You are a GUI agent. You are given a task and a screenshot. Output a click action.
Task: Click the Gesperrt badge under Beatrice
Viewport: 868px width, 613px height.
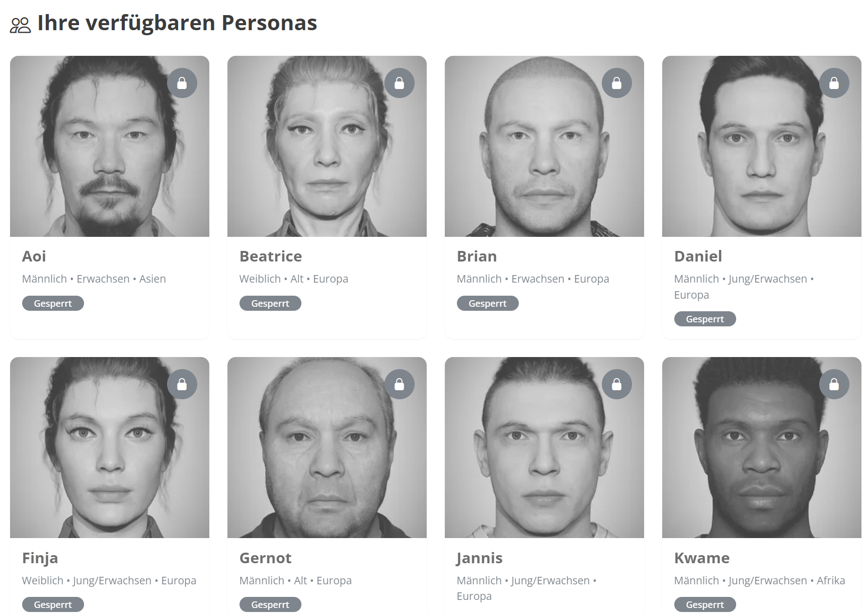pyautogui.click(x=270, y=303)
